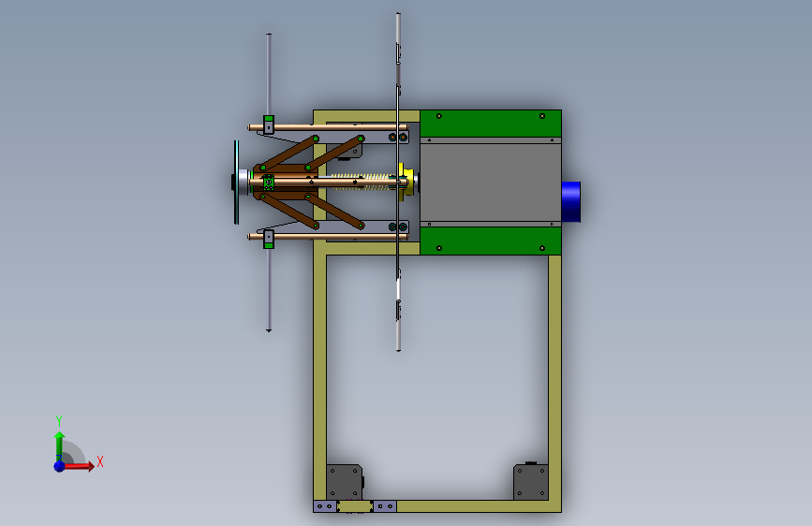
Task: Click the red X axis arrow of the triad
Action: tap(80, 466)
